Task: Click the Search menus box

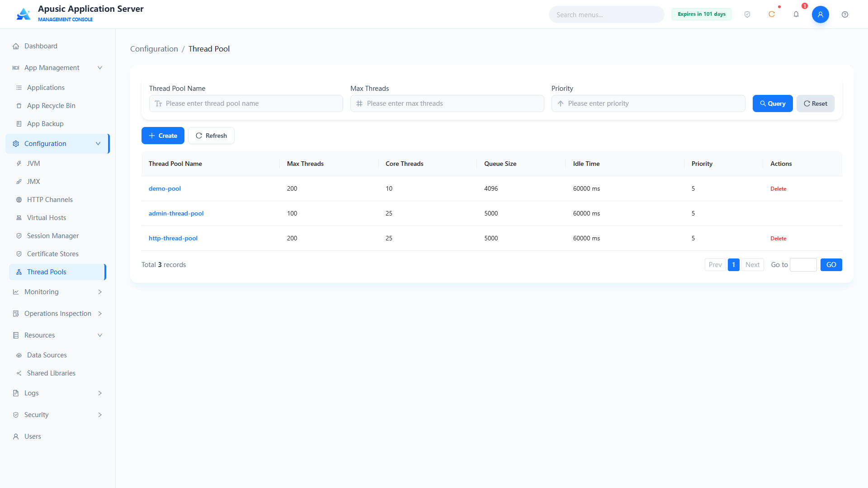Action: click(607, 14)
